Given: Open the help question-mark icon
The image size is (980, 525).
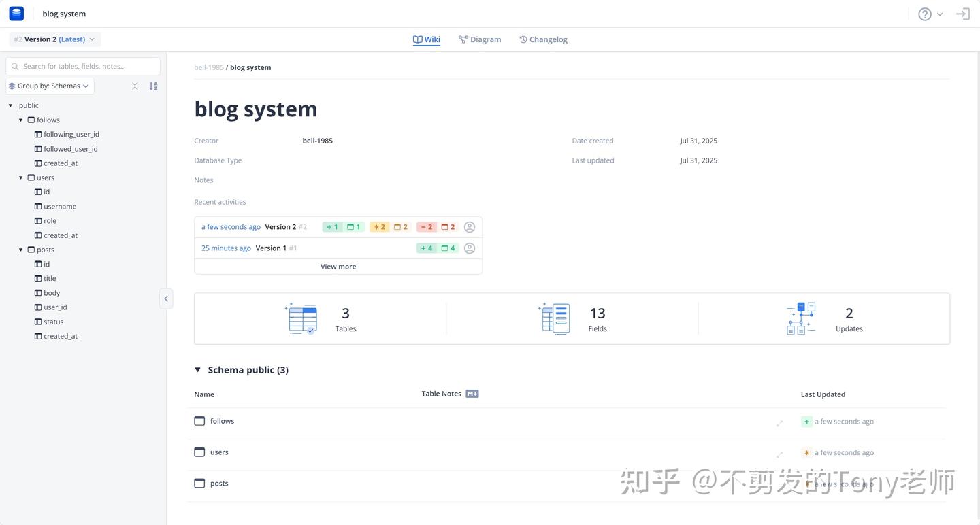Looking at the screenshot, I should pos(924,14).
